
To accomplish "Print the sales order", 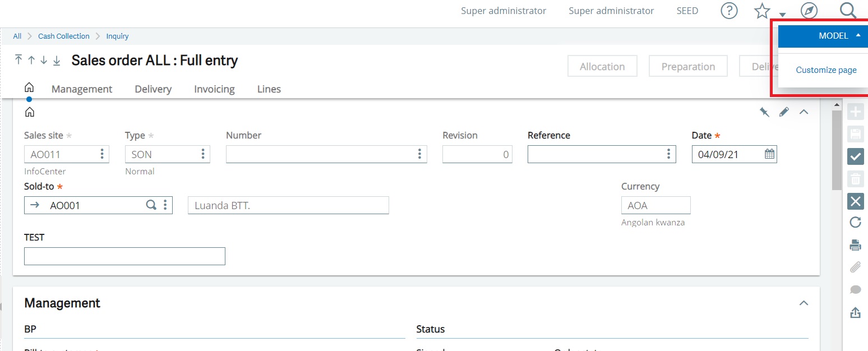I will [x=855, y=244].
